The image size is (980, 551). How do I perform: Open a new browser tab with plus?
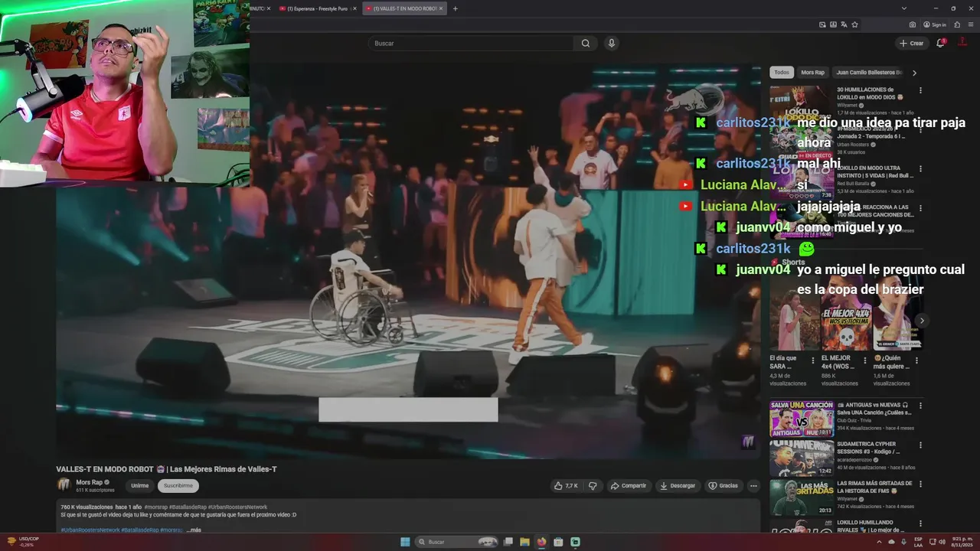(x=455, y=8)
